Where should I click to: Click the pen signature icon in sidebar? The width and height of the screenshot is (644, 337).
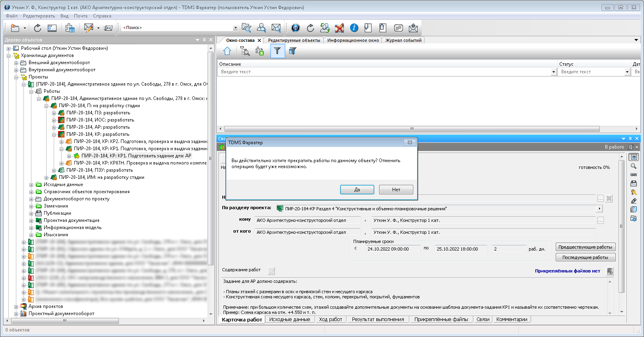point(634,201)
